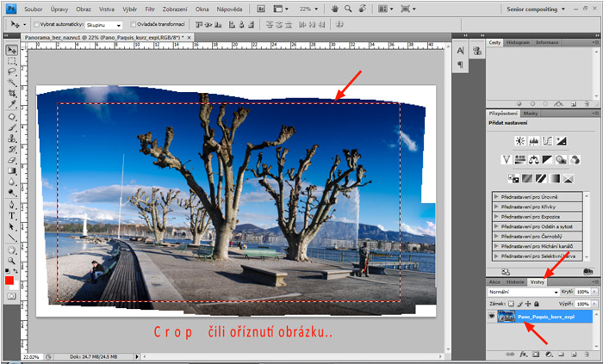Add a Curves adjustment layer
Viewport: 603px width, 364px height.
point(548,140)
